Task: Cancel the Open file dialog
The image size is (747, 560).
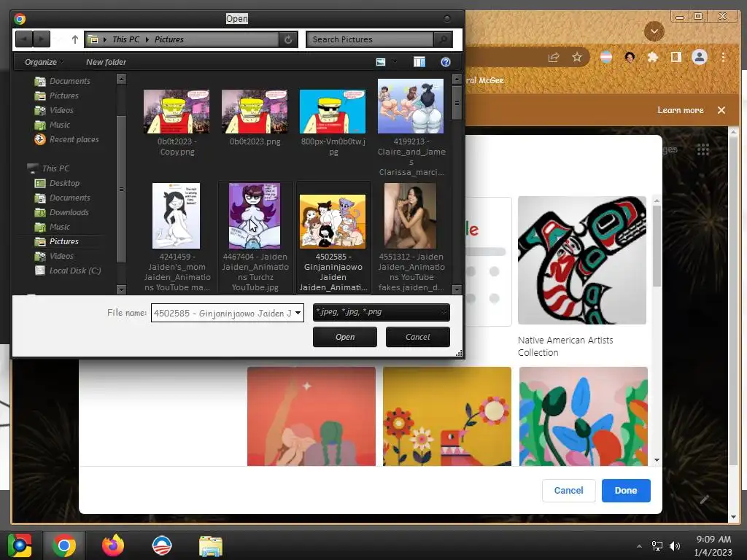Action: (x=418, y=337)
